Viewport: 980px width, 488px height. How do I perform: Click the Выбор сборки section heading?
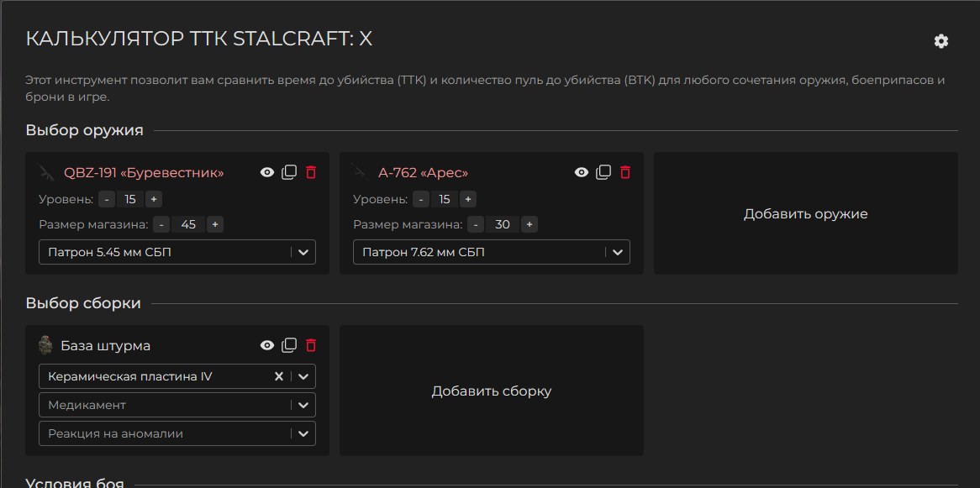point(83,303)
